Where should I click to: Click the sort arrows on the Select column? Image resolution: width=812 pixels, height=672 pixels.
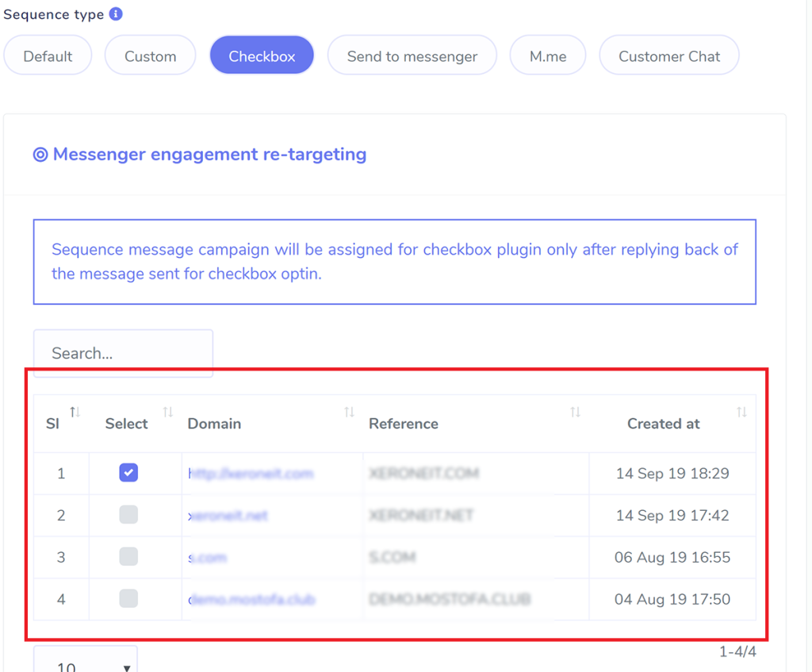coord(167,413)
